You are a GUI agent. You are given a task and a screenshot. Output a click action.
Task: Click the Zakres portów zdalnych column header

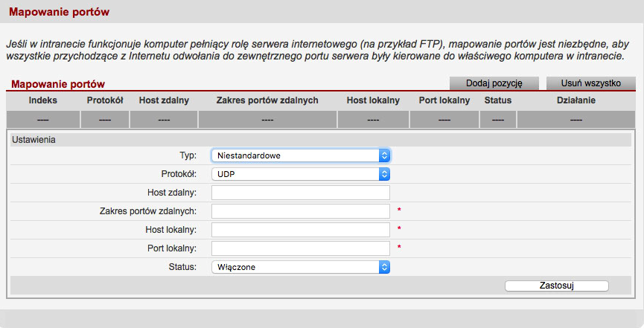267,100
